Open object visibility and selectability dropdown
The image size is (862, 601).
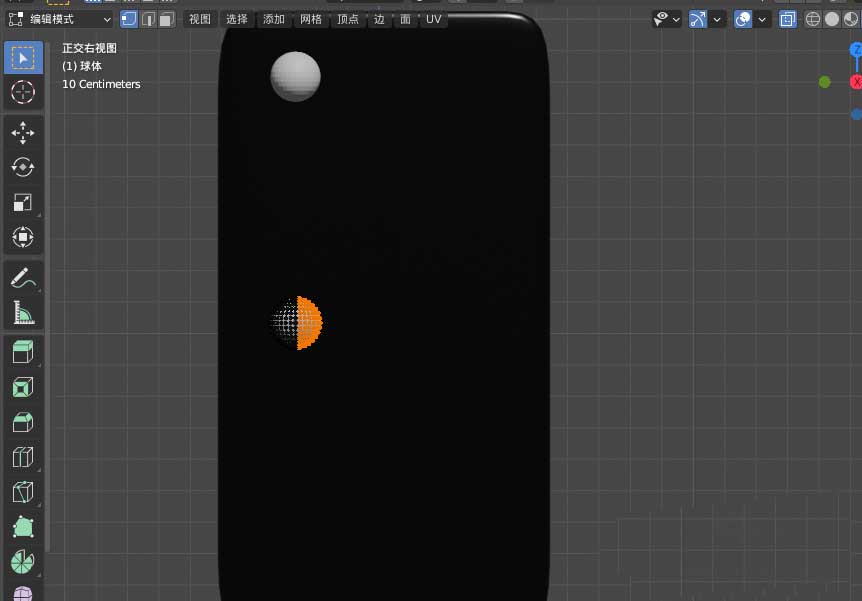[x=666, y=19]
